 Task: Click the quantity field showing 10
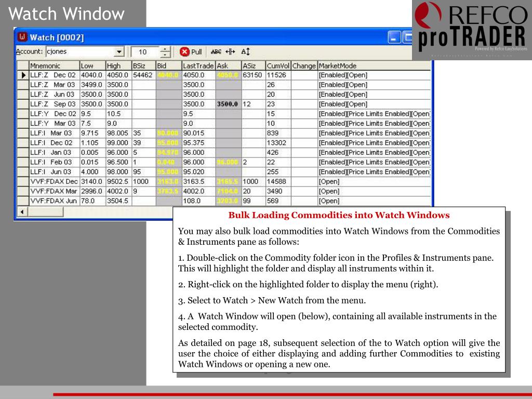tap(144, 52)
